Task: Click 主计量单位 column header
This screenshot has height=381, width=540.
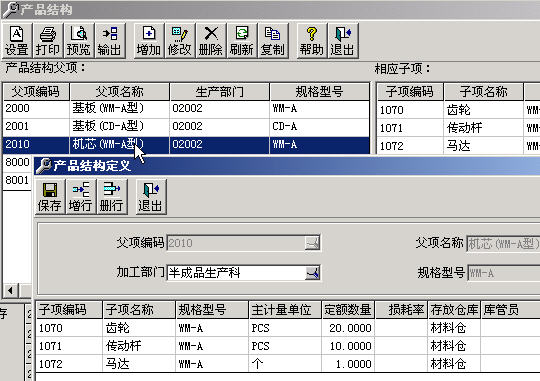Action: point(284,310)
